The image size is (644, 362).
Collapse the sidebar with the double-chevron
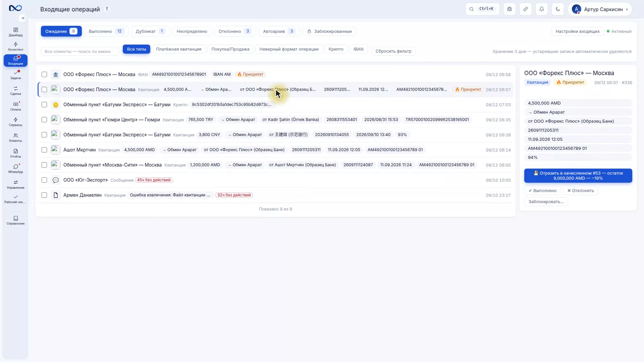pyautogui.click(x=23, y=18)
